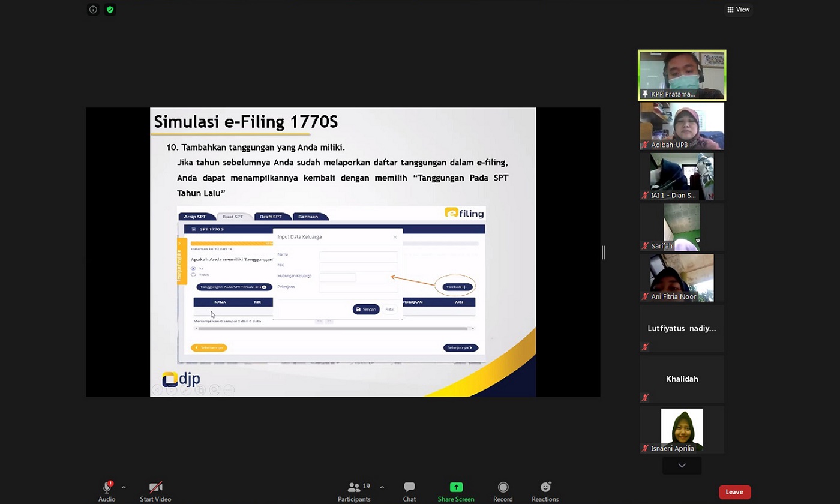Open the View layout menu
This screenshot has width=840, height=504.
(x=738, y=10)
